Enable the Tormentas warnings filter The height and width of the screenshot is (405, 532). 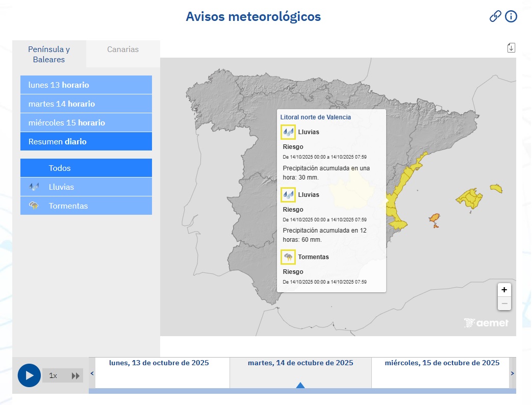(x=86, y=206)
